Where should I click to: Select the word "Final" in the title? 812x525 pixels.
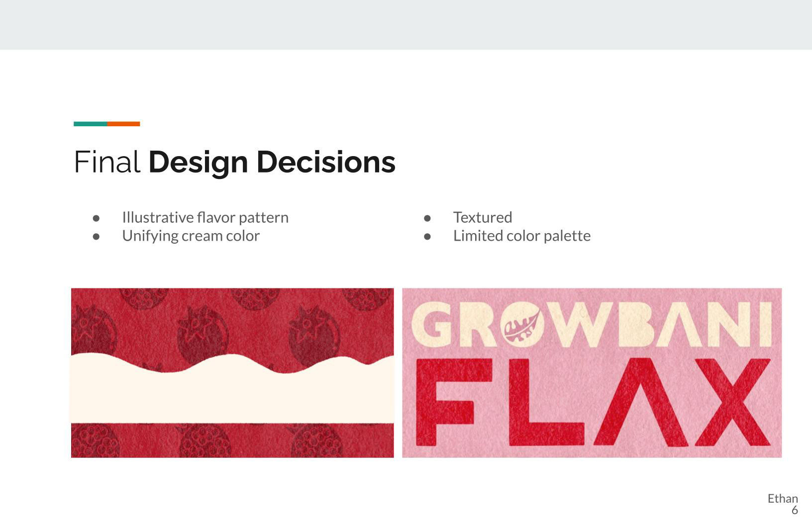(x=107, y=162)
